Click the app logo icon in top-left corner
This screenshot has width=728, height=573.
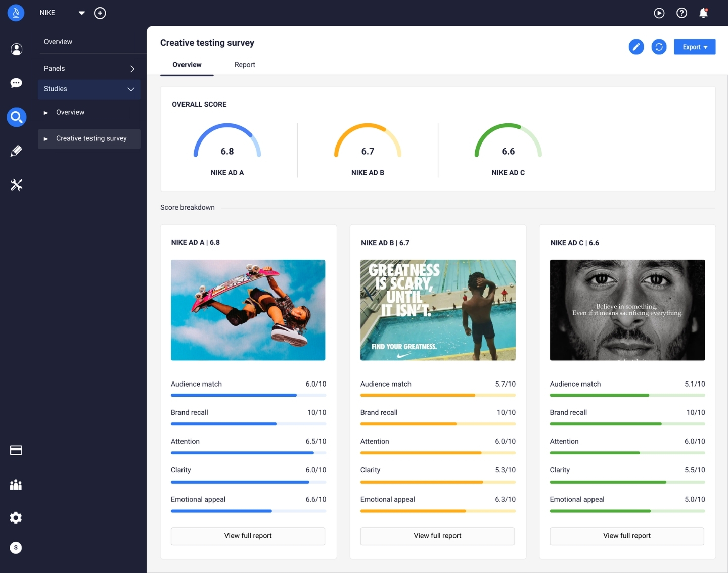pyautogui.click(x=16, y=13)
